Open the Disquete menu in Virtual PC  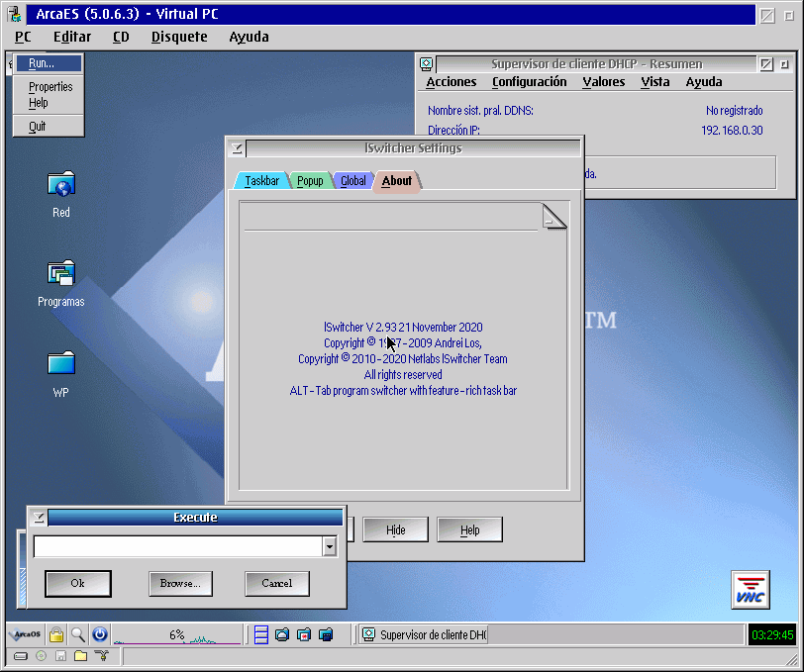pos(179,37)
